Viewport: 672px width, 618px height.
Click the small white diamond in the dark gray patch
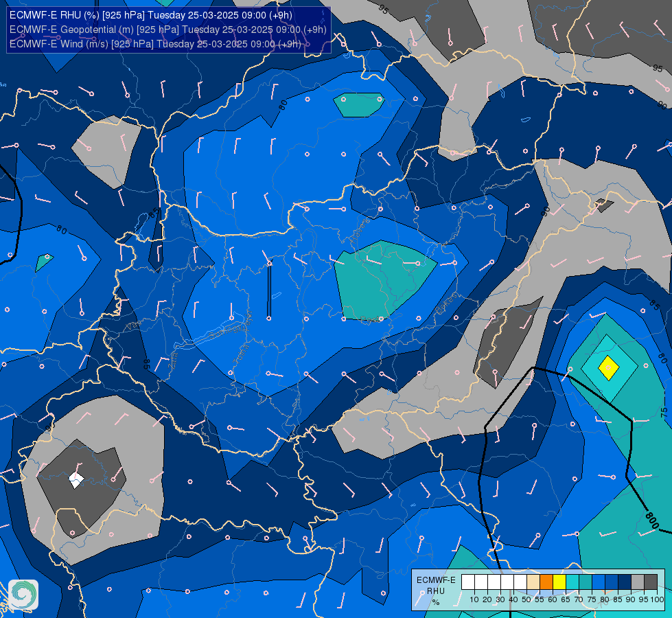77,481
